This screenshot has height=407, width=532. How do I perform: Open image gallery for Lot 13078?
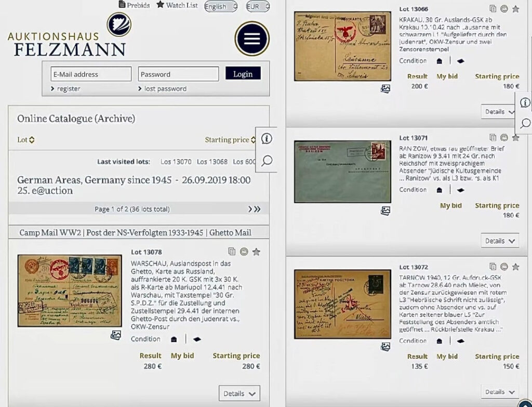point(116,335)
